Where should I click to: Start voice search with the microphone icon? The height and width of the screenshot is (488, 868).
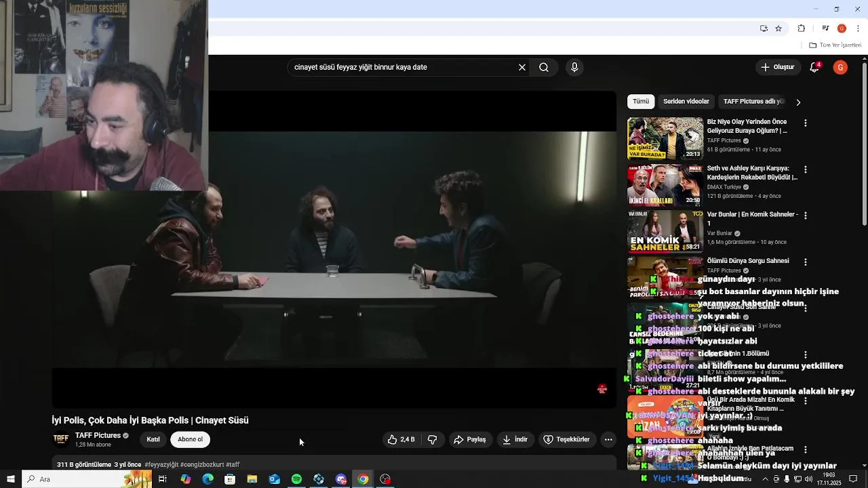point(574,67)
